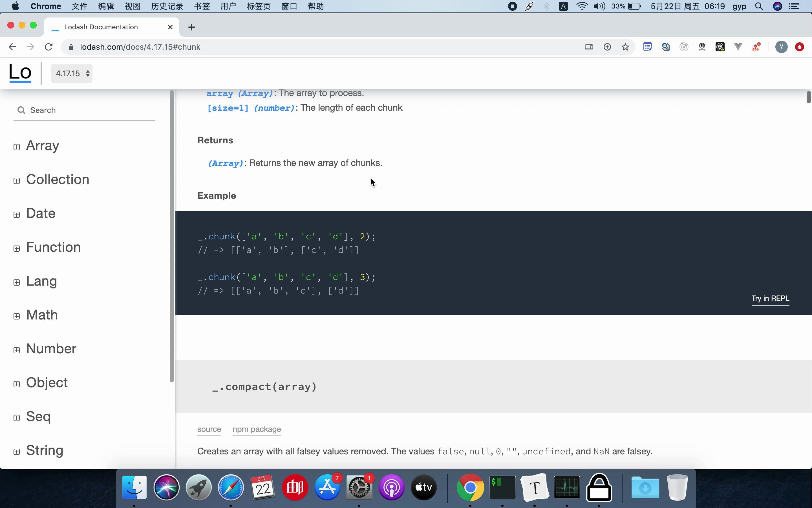Open a new tab with plus button
This screenshot has width=812, height=508.
tap(192, 27)
